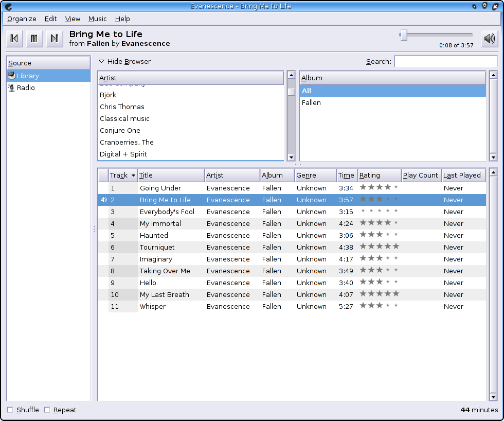This screenshot has height=421, width=504.
Task: Set star rating for Everybody's Fool
Action: coord(379,212)
